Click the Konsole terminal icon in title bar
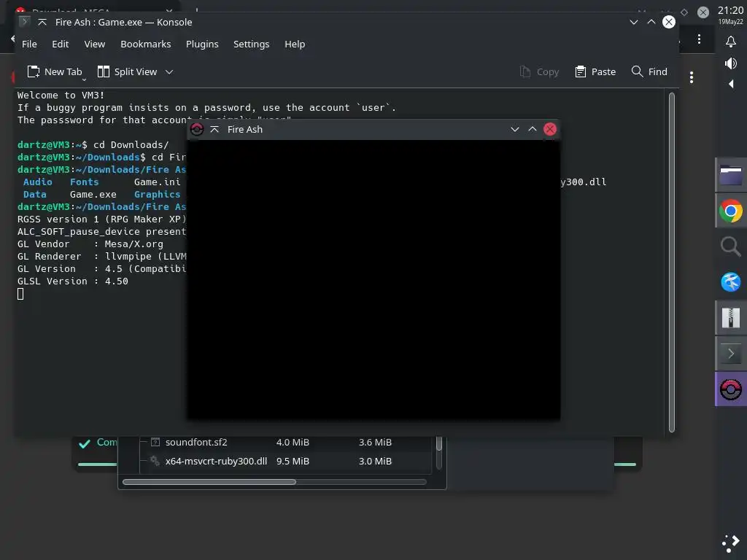The width and height of the screenshot is (747, 560). coord(24,22)
